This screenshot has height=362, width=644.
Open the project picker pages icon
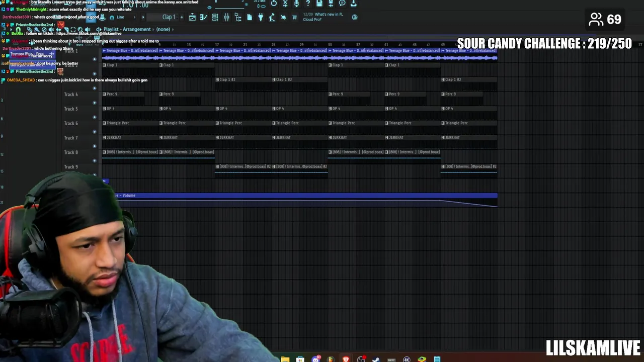(250, 17)
